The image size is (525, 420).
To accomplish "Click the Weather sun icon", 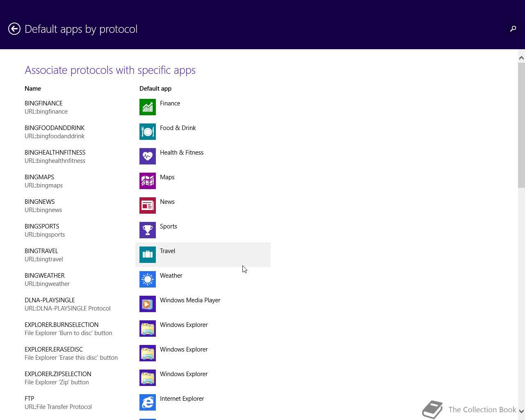I will click(x=148, y=279).
